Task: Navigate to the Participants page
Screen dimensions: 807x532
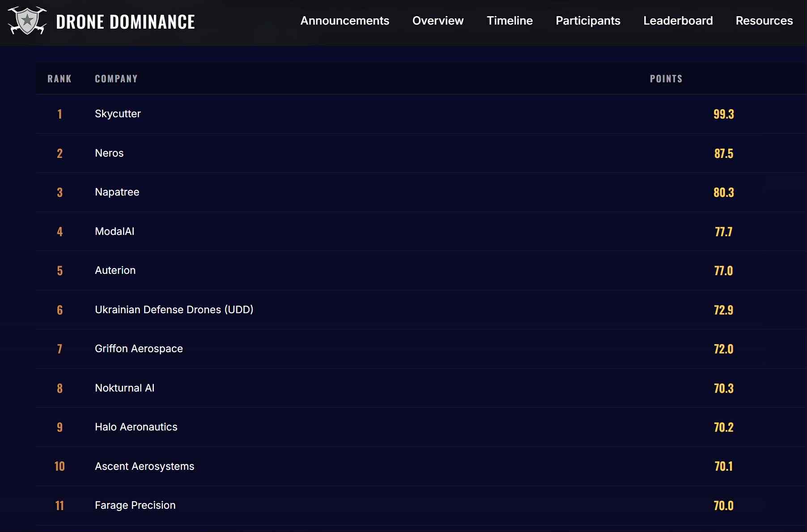Action: [588, 21]
